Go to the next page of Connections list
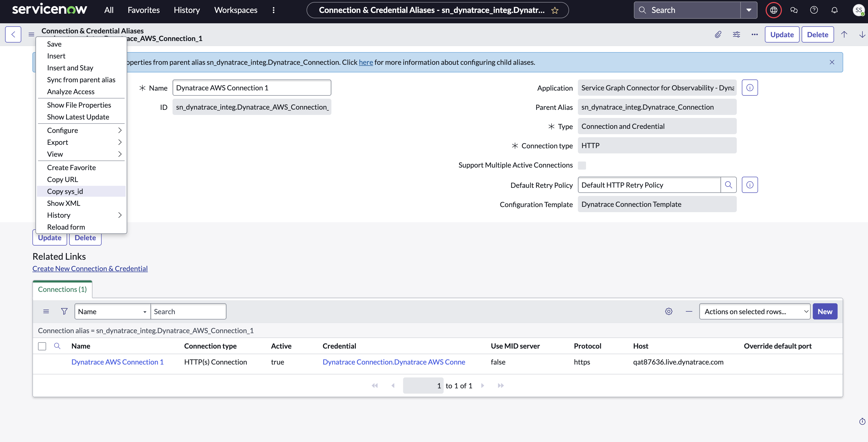The height and width of the screenshot is (442, 868). point(483,386)
